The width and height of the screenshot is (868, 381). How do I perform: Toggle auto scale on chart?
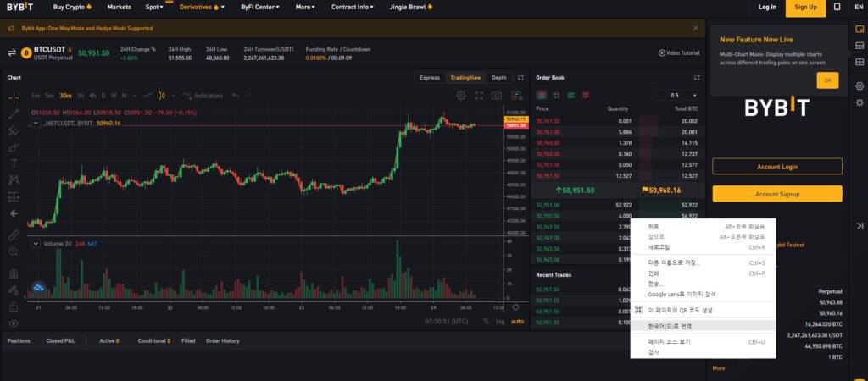pos(517,321)
